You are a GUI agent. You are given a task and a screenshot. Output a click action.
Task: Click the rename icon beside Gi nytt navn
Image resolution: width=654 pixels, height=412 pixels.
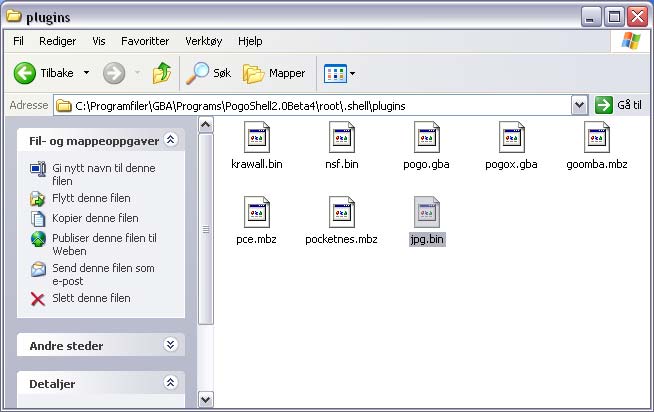[x=38, y=169]
